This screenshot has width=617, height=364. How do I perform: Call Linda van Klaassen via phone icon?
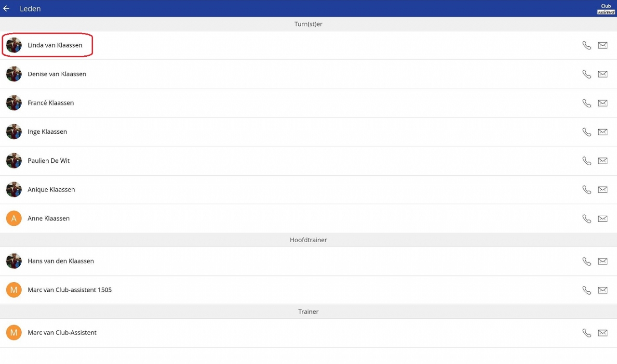pos(587,45)
